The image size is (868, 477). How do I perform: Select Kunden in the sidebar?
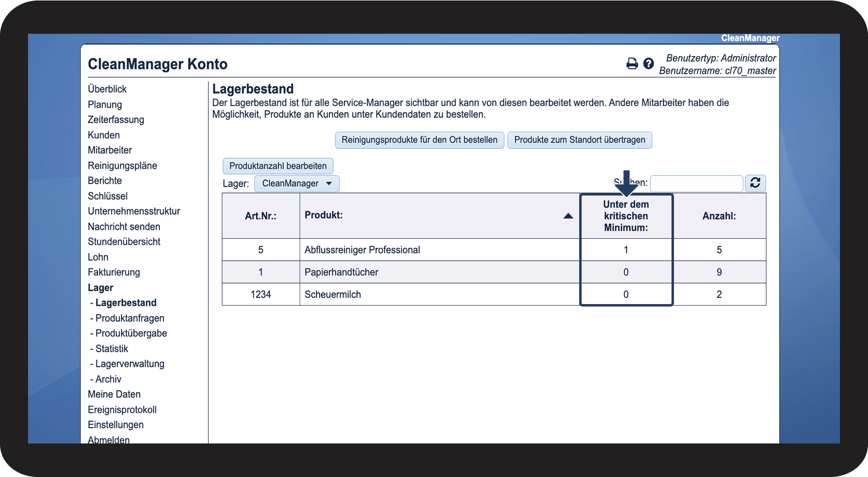[x=104, y=135]
